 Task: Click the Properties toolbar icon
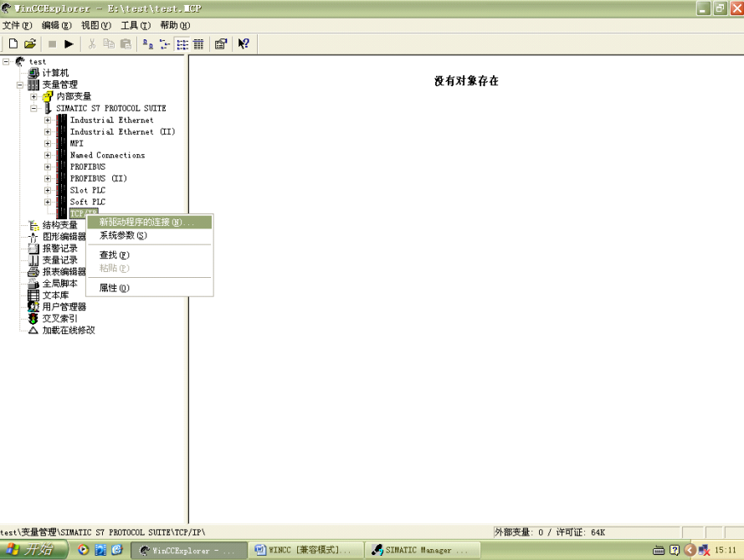(x=221, y=44)
